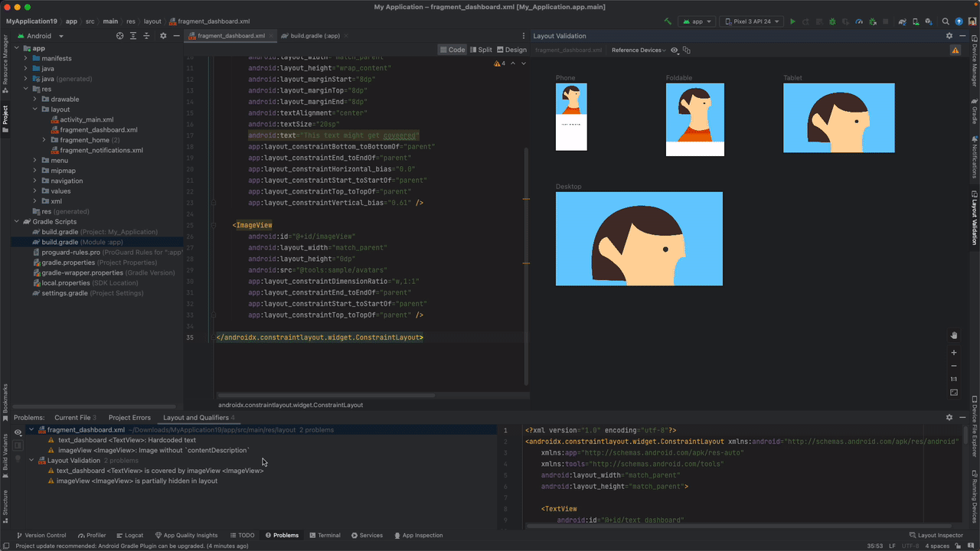Open Device Manager icon in main toolbar
This screenshot has width=980, height=551.
(x=915, y=21)
